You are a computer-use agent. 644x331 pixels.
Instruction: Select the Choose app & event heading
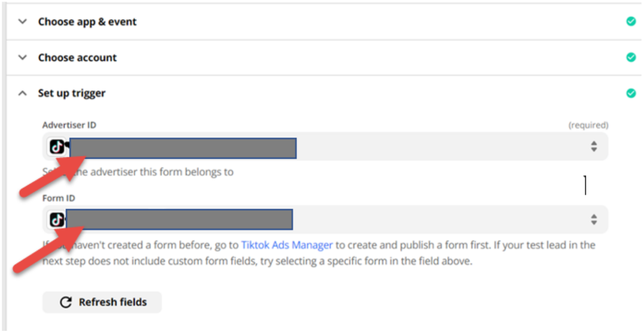click(x=87, y=22)
